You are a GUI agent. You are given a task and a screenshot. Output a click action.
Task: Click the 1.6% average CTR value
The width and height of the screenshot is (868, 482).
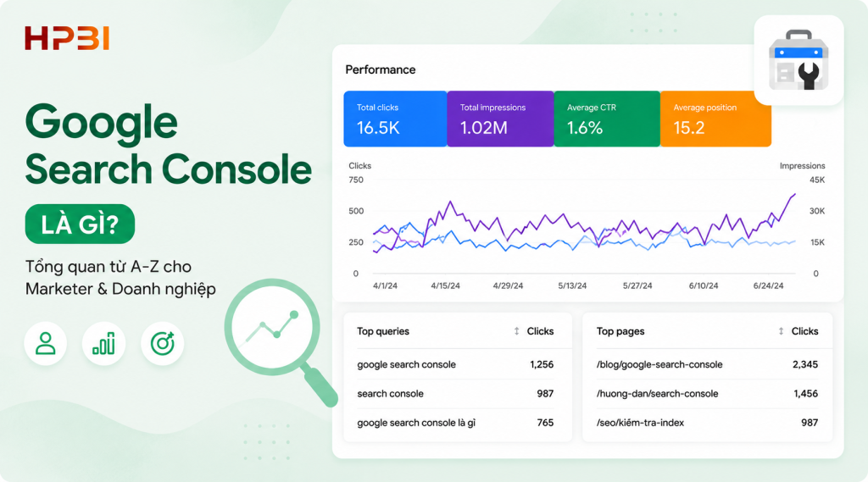[585, 128]
